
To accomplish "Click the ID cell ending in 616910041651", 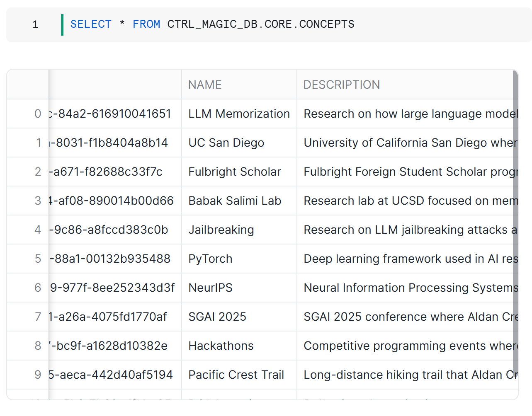I will coord(110,114).
